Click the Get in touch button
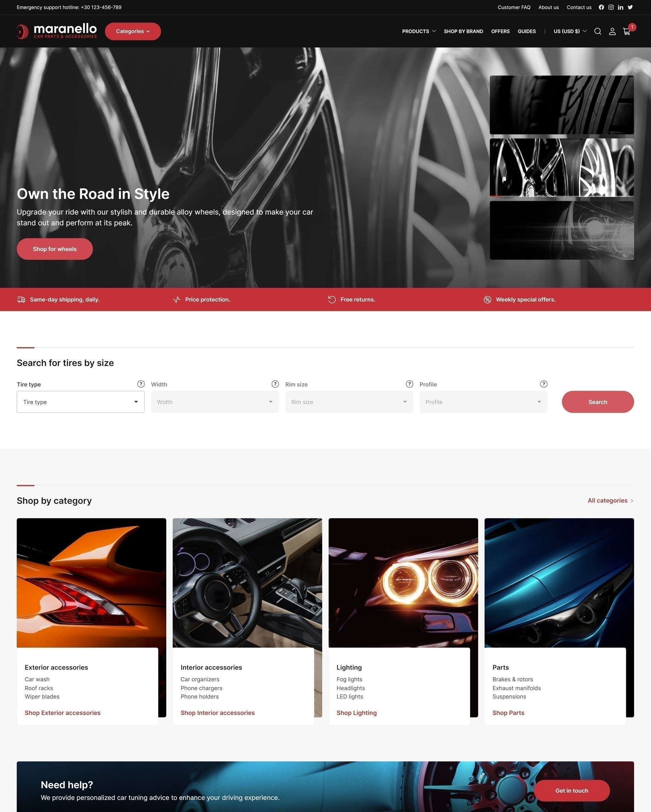The image size is (651, 812). [x=571, y=790]
